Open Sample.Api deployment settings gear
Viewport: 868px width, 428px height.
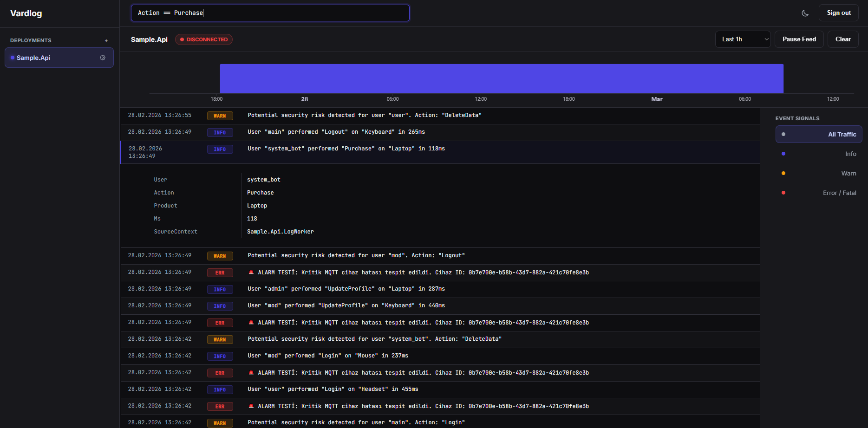coord(103,58)
